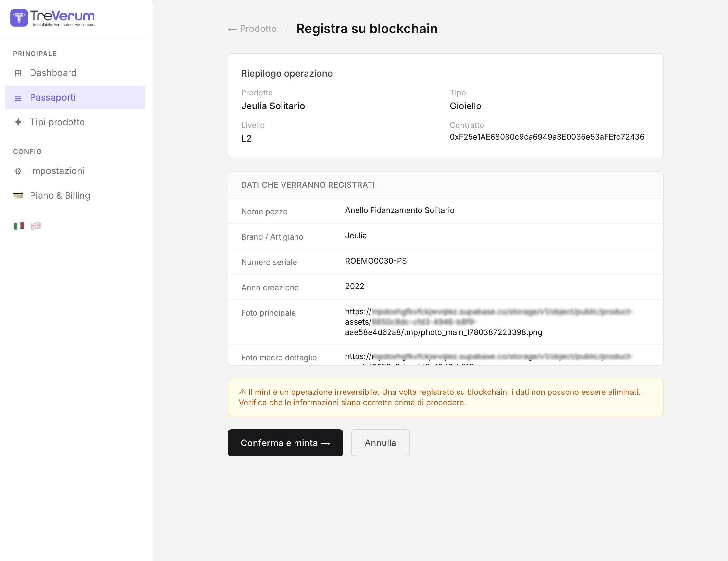Screen dimensions: 728x561
Task: Confirm with Conferma e minta button
Action: [285, 443]
